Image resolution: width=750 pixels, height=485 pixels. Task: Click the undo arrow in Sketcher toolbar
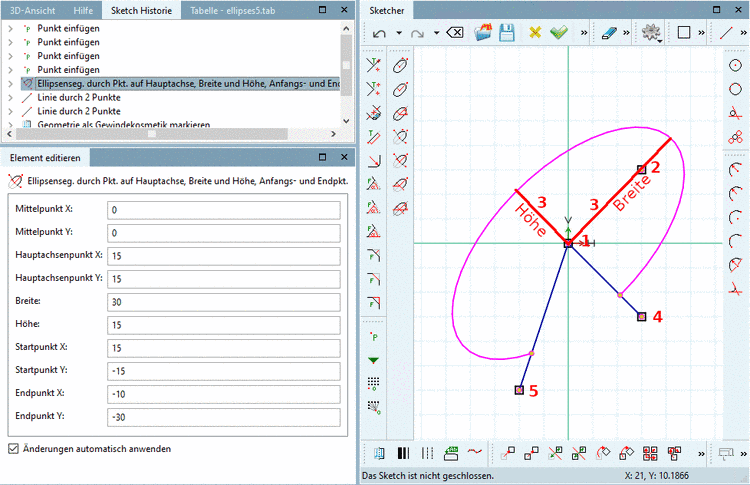pos(380,33)
